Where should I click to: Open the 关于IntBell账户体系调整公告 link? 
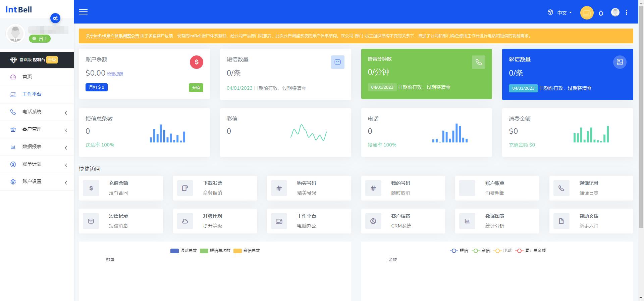112,36
